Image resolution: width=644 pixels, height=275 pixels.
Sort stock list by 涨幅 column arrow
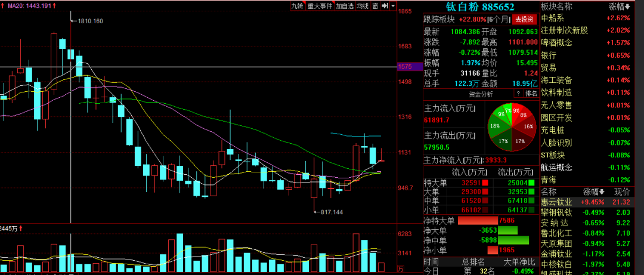click(602, 192)
